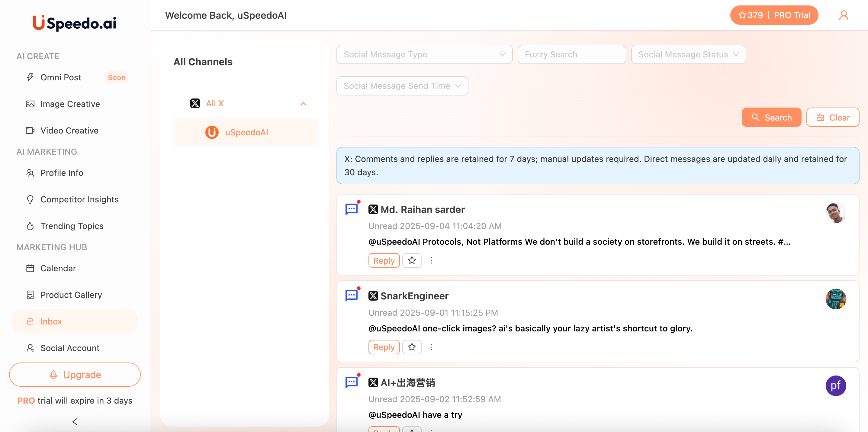Clear all search filters
868x432 pixels.
coord(832,117)
